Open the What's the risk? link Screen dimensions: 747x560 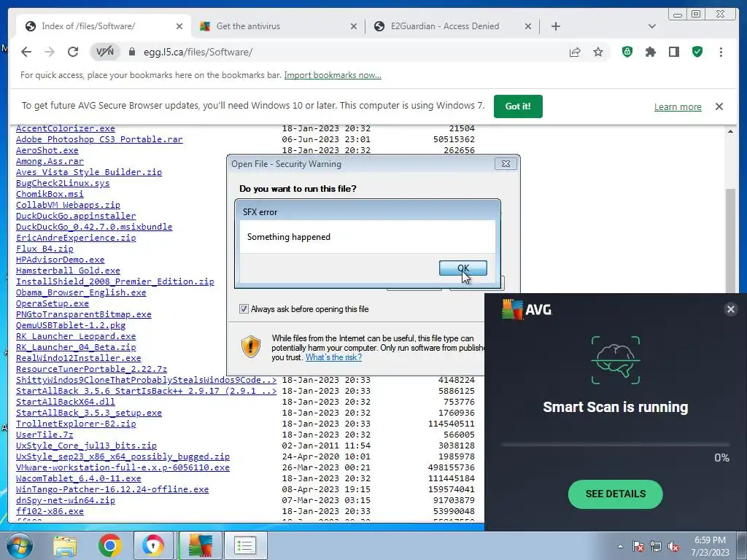coord(333,357)
